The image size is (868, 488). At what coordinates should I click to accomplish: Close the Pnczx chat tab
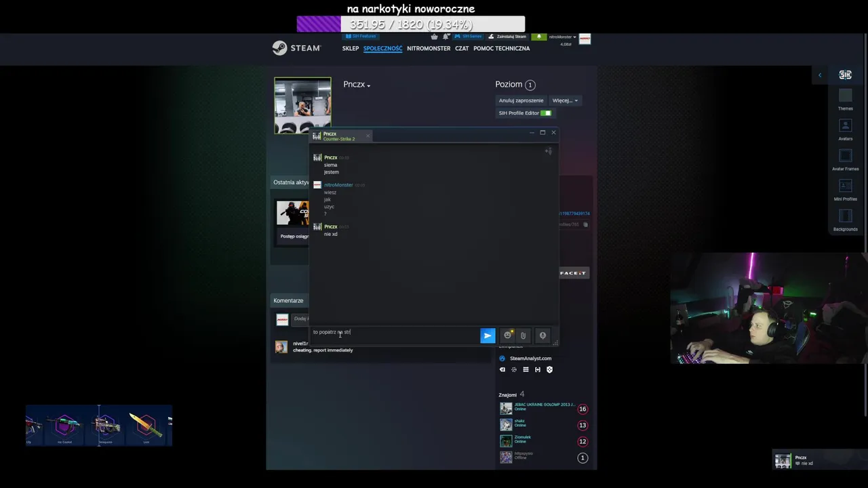coord(368,136)
